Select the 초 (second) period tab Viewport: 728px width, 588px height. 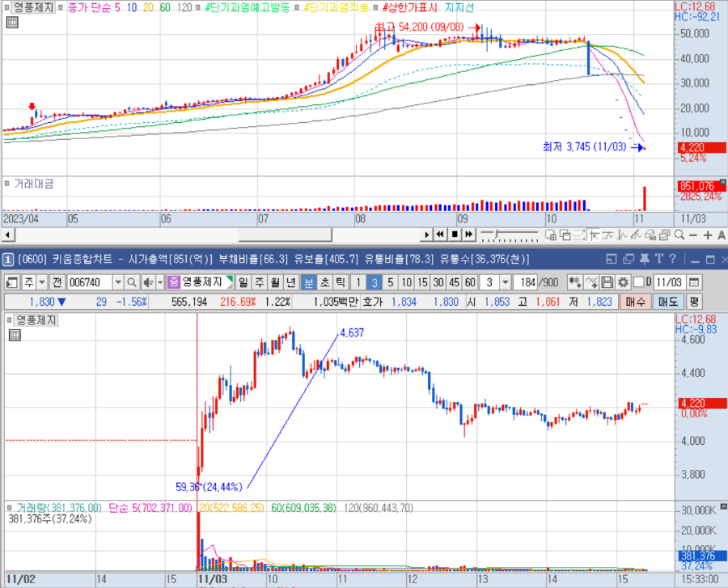coord(324,282)
